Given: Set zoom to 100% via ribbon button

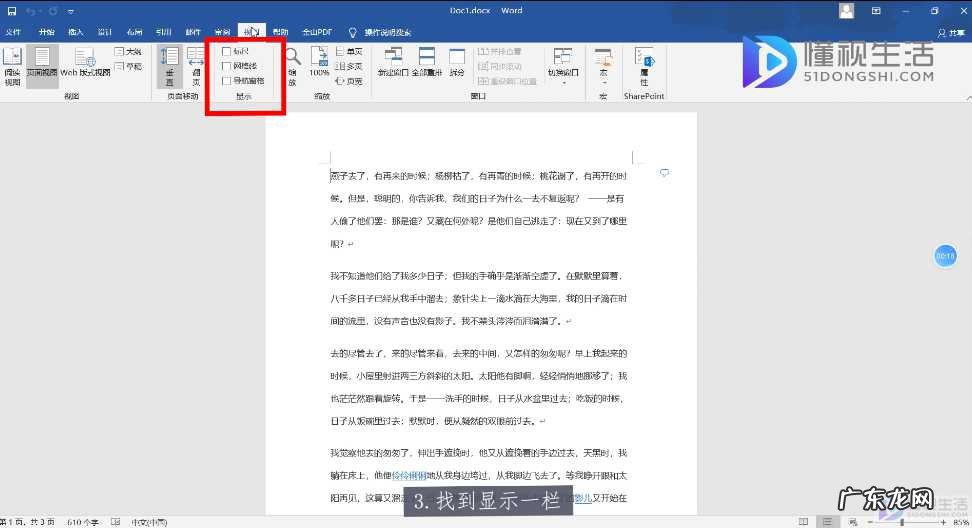Looking at the screenshot, I should 319,62.
